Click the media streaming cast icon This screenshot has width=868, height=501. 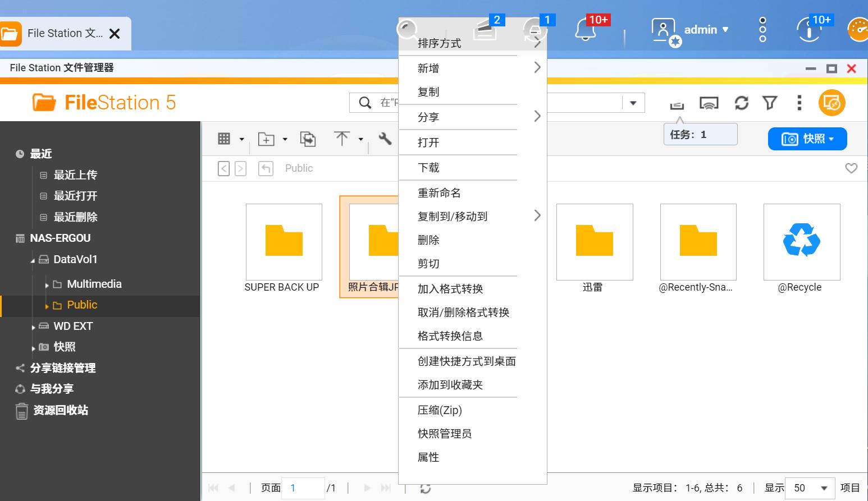click(709, 103)
